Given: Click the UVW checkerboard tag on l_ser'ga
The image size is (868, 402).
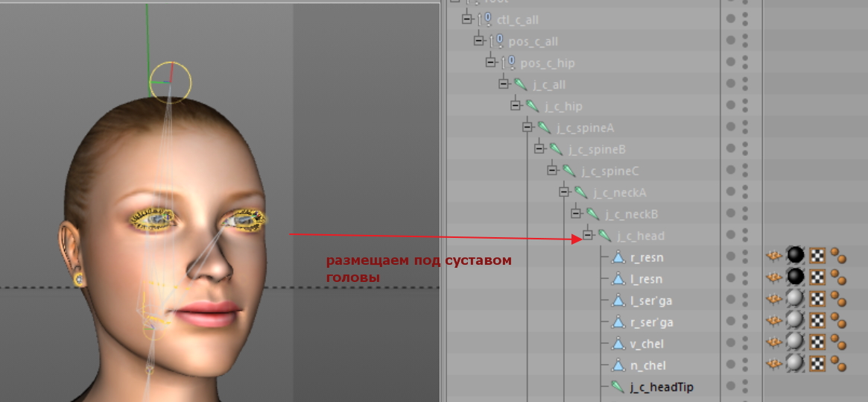Looking at the screenshot, I should (x=817, y=301).
